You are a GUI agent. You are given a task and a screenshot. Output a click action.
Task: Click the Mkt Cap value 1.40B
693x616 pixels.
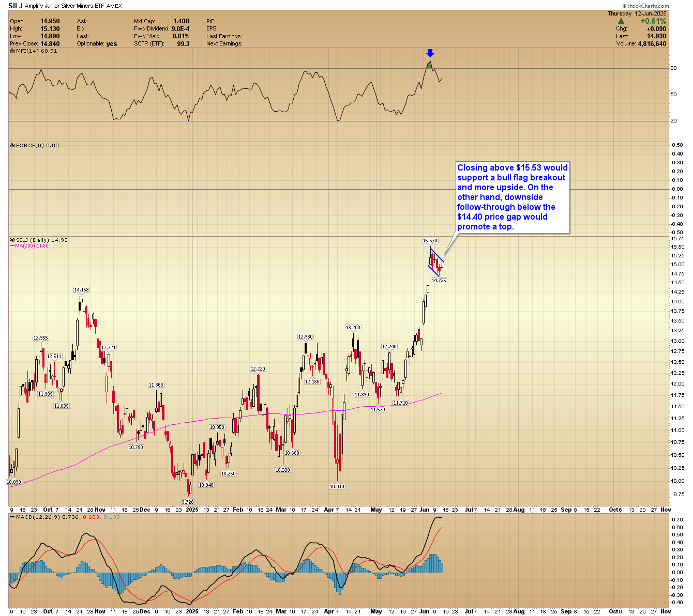pos(182,22)
